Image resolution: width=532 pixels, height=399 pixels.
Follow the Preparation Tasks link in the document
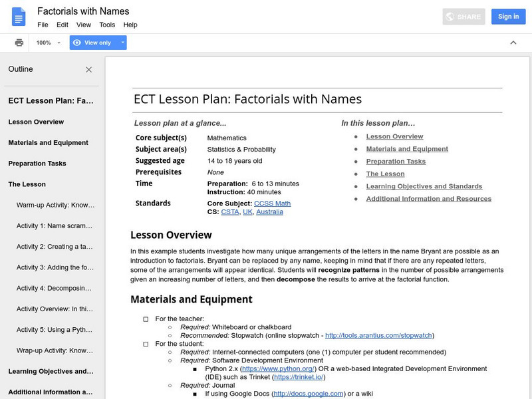tap(396, 162)
